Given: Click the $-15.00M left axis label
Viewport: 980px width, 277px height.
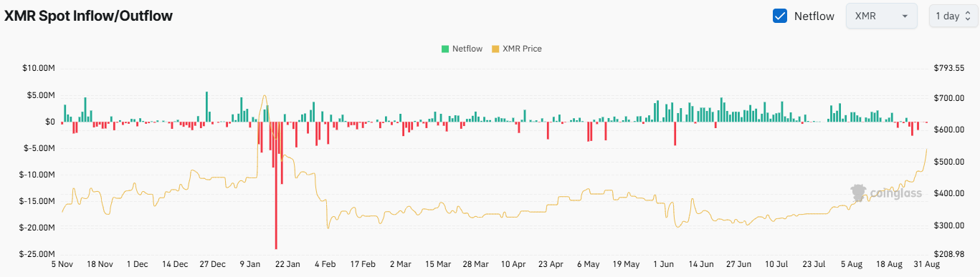Looking at the screenshot, I should point(37,201).
